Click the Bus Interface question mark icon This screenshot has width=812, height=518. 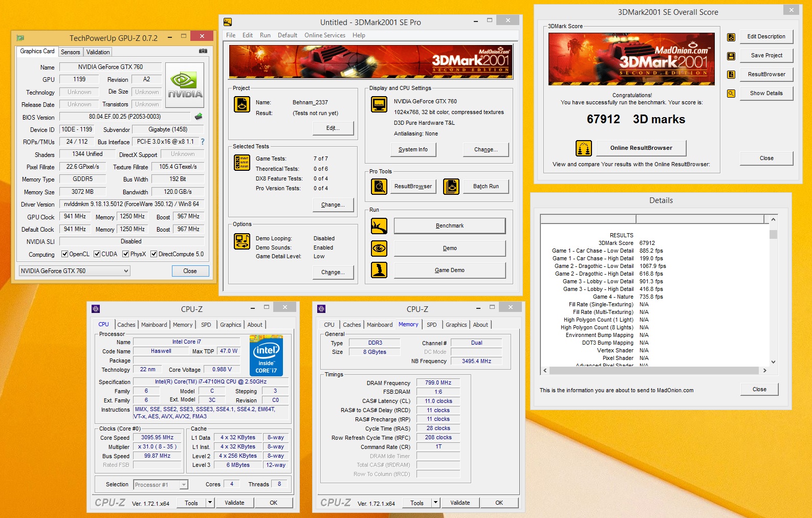click(x=203, y=142)
